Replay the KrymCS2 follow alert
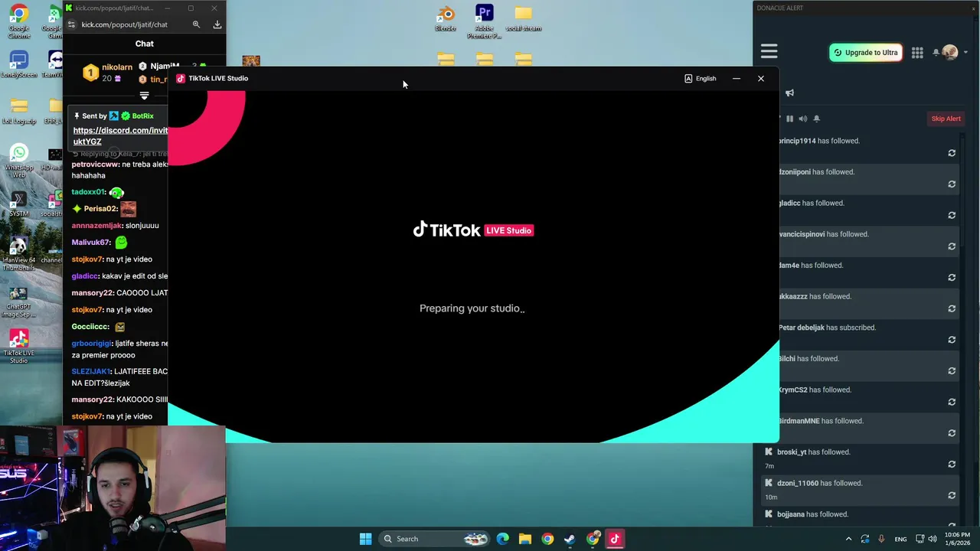 point(952,402)
